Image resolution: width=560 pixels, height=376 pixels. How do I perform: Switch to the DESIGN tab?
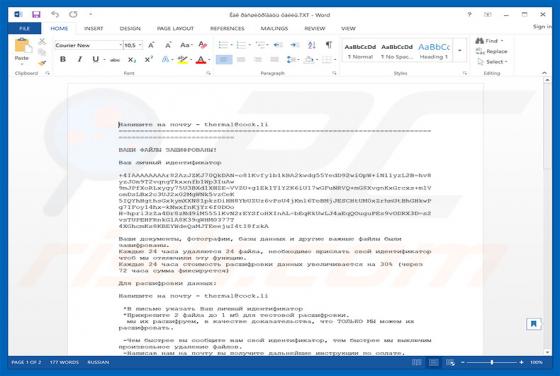130,29
